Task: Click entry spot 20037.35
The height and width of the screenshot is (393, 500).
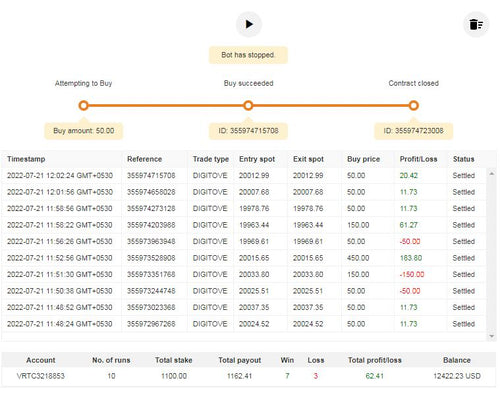Action: (254, 308)
